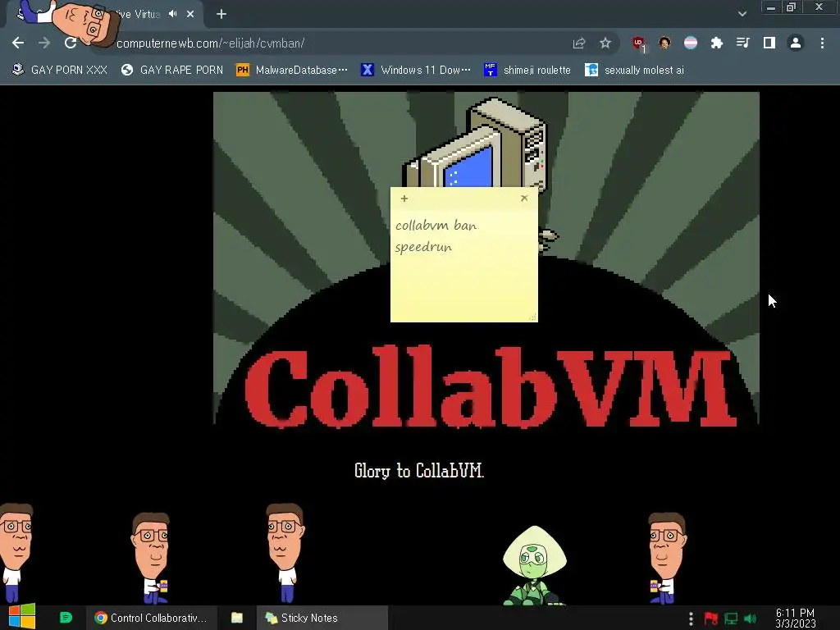Screen dimensions: 840x630
Task: Click the 'Glory to CollabVM.' text
Action: pos(419,471)
